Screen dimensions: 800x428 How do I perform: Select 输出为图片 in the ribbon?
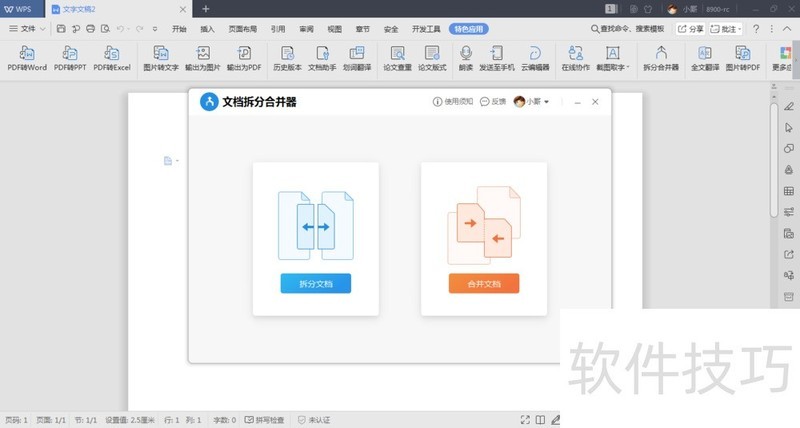tap(203, 58)
